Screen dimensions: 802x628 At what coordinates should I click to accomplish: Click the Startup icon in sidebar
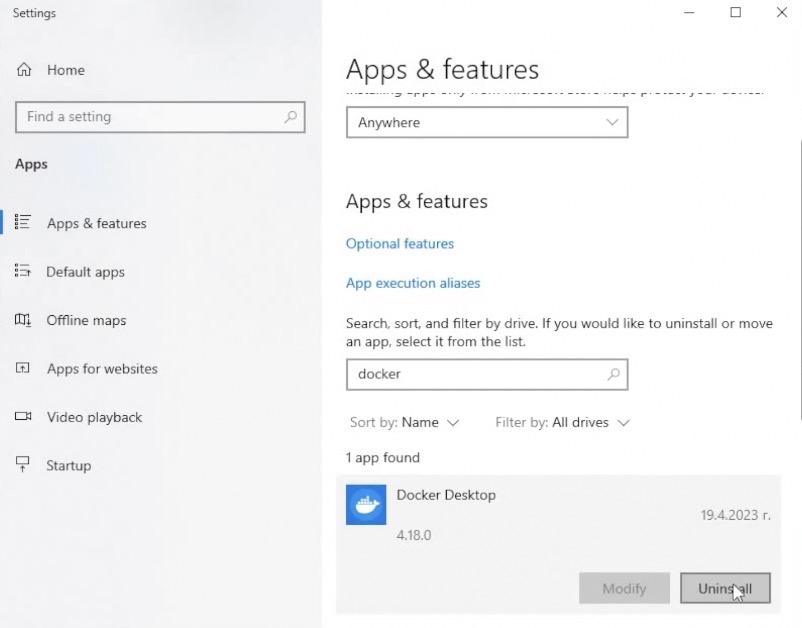point(23,464)
